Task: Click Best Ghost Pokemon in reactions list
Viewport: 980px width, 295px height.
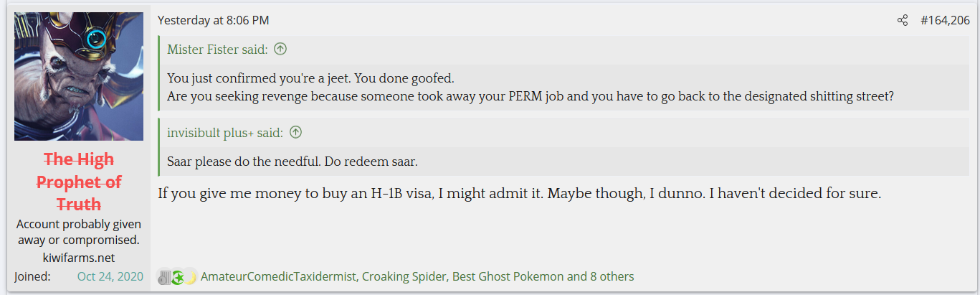Action: (508, 276)
